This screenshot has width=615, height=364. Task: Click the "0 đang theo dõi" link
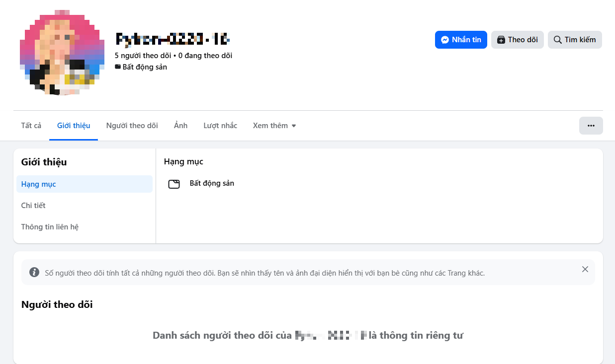(205, 56)
